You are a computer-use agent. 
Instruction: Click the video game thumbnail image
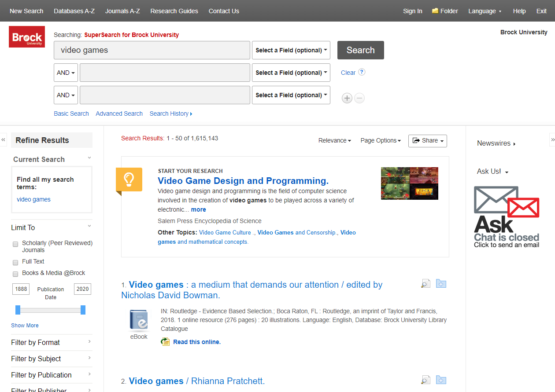(410, 183)
